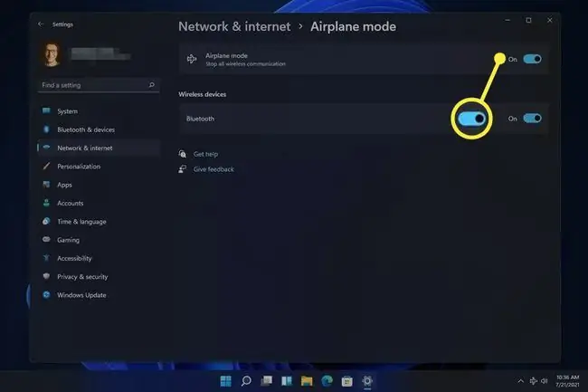The width and height of the screenshot is (588, 392).
Task: Open the System settings category
Action: pyautogui.click(x=99, y=111)
